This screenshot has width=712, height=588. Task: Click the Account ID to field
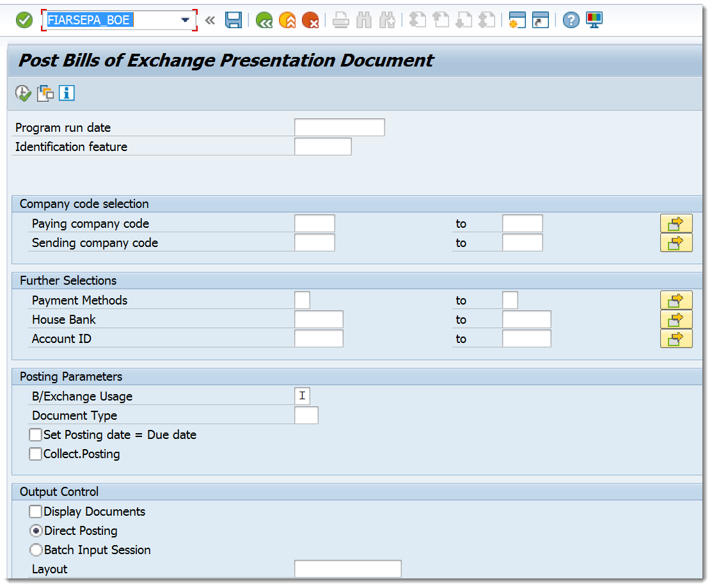click(x=526, y=338)
